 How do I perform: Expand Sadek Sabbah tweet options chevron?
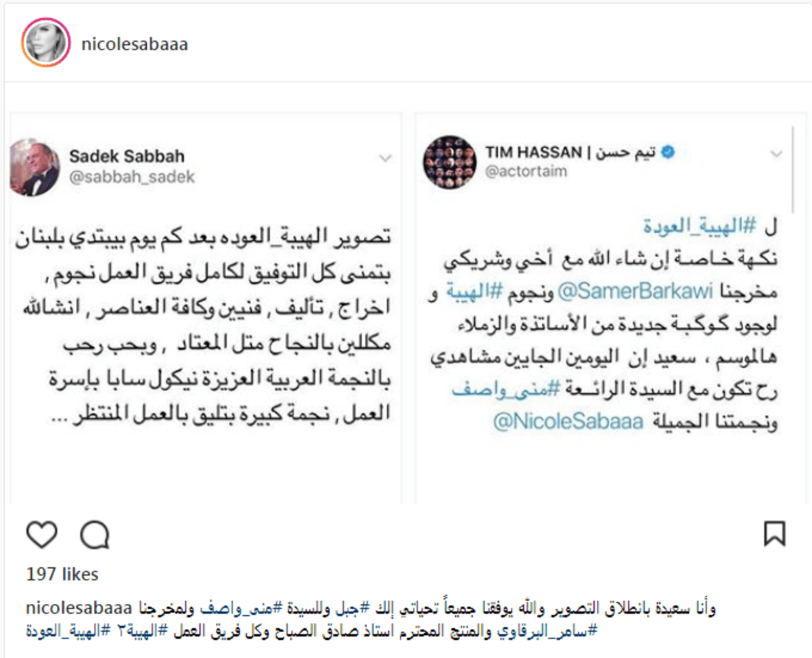pyautogui.click(x=384, y=158)
